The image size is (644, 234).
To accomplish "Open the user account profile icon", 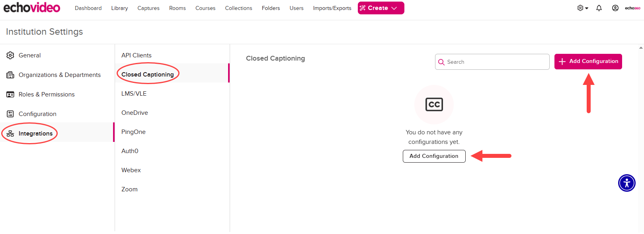I will click(615, 8).
